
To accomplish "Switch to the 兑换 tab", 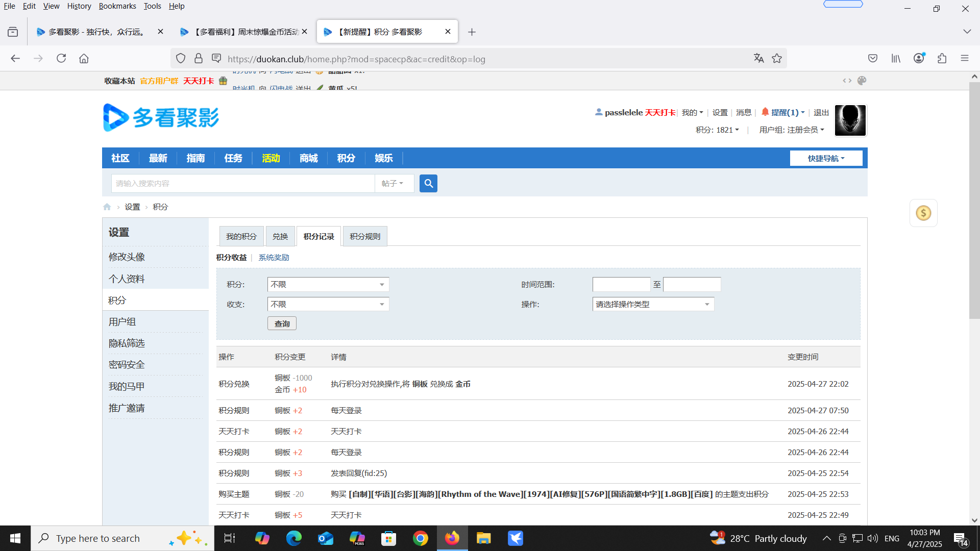I will tap(280, 237).
